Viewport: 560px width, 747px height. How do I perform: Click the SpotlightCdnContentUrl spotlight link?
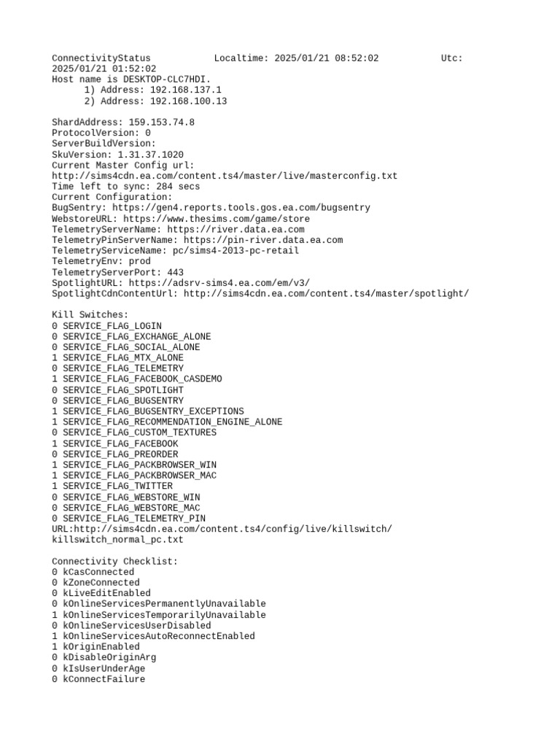pos(326,293)
